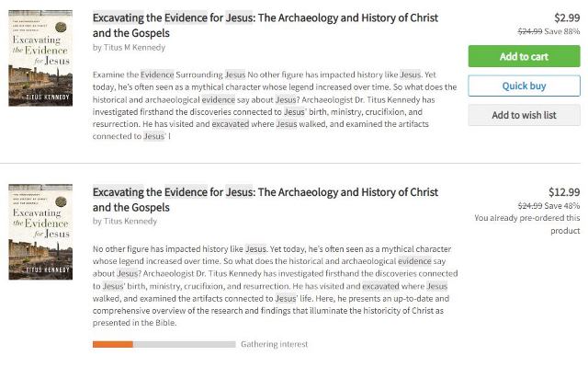Click the $12.99 price

pyautogui.click(x=564, y=192)
